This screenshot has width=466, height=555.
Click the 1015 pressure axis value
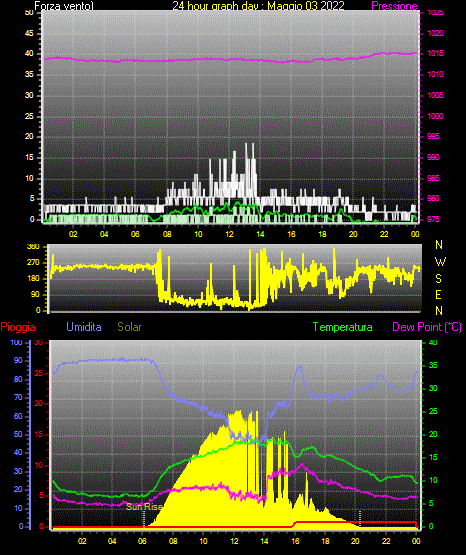click(435, 53)
